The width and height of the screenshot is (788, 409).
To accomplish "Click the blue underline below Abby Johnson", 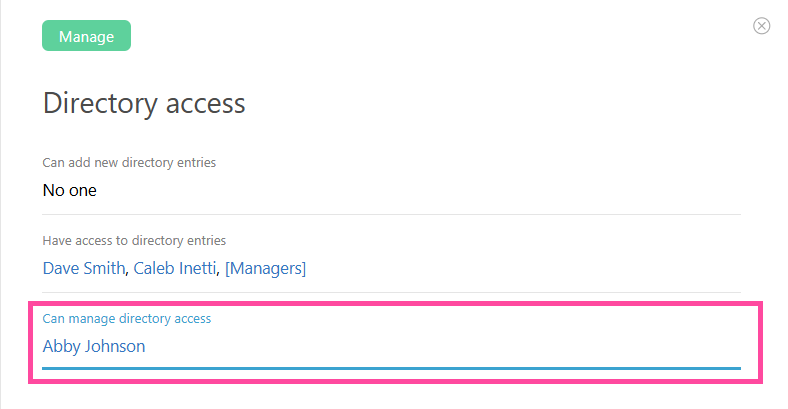I will point(391,368).
